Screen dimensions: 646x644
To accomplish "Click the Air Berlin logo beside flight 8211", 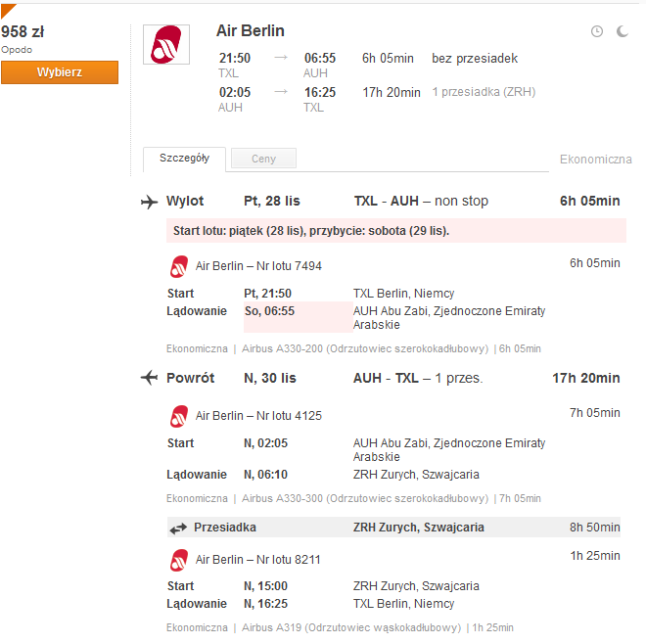I will point(179,560).
